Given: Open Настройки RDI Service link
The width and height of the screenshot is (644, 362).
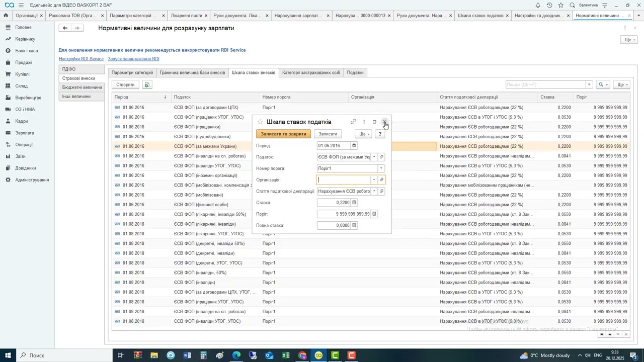Looking at the screenshot, I should pos(82,59).
